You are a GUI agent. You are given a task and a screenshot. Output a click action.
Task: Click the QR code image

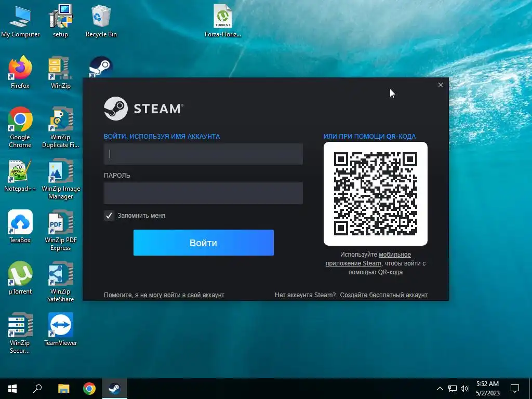376,194
